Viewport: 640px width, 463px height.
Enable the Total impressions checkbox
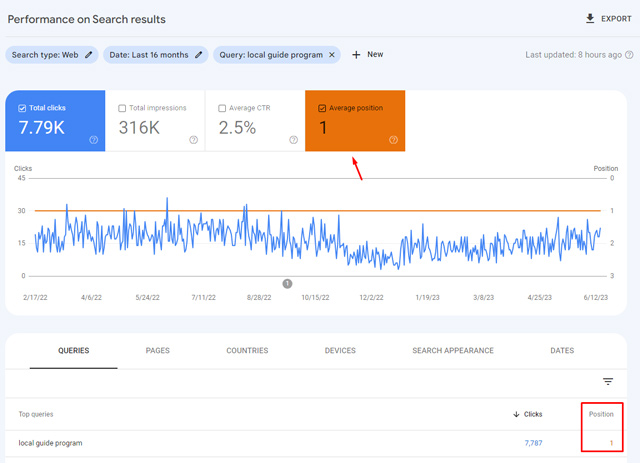(122, 108)
